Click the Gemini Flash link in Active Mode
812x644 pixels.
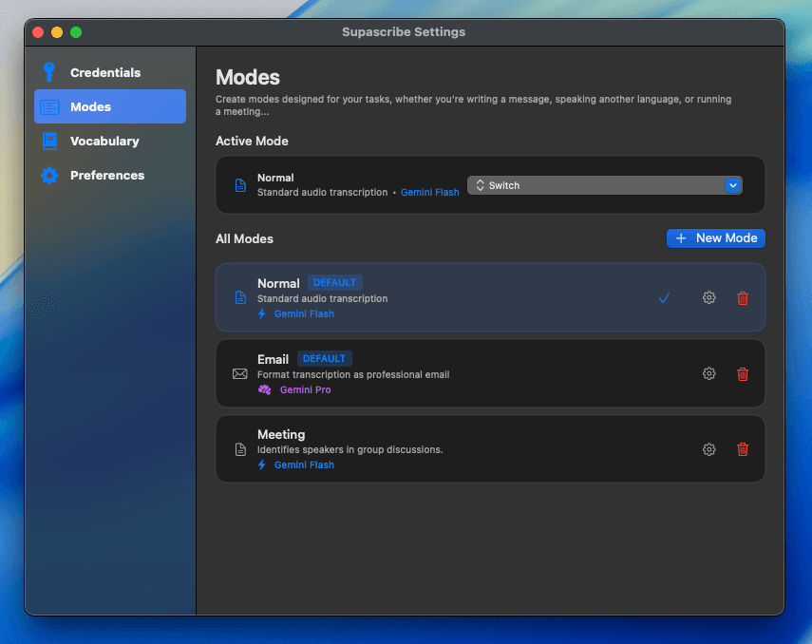tap(429, 192)
